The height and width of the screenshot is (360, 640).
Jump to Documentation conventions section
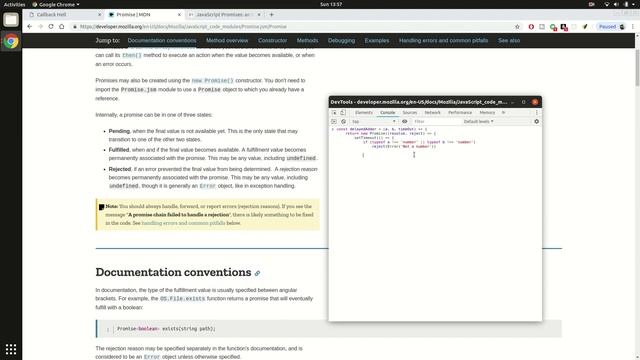[162, 40]
